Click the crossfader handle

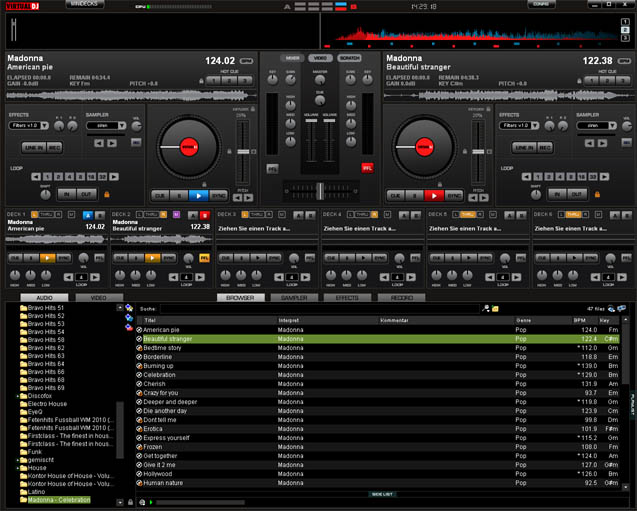[320, 191]
